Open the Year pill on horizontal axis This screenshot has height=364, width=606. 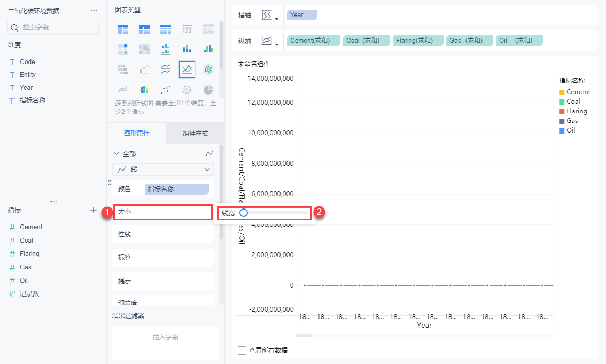[x=302, y=15]
